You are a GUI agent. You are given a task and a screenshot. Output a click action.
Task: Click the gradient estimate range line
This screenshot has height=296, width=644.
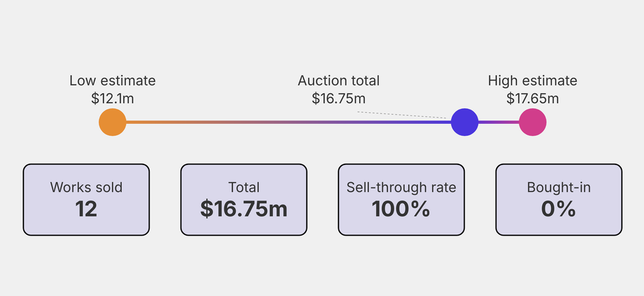pyautogui.click(x=283, y=122)
